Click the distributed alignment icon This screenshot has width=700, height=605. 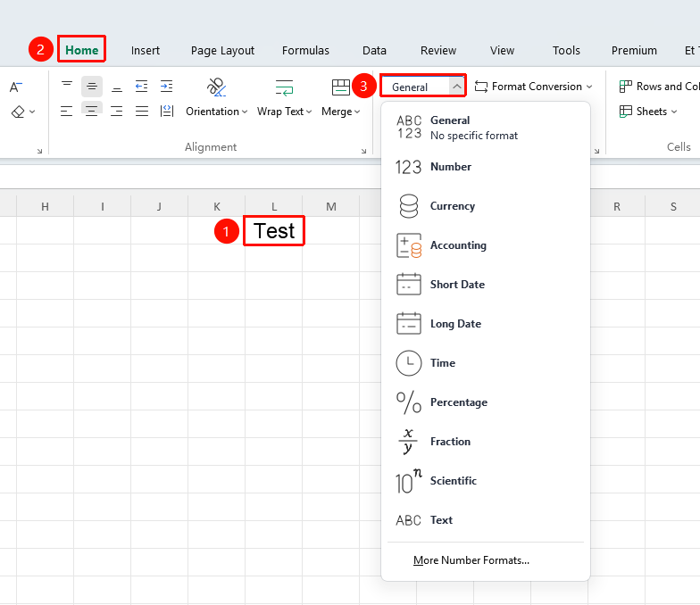click(167, 111)
